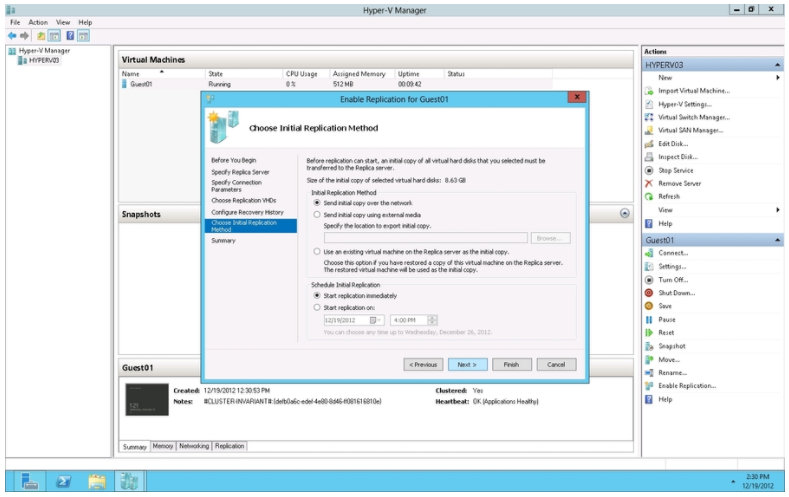This screenshot has height=497, width=789.
Task: Click the Rename action icon
Action: (649, 373)
